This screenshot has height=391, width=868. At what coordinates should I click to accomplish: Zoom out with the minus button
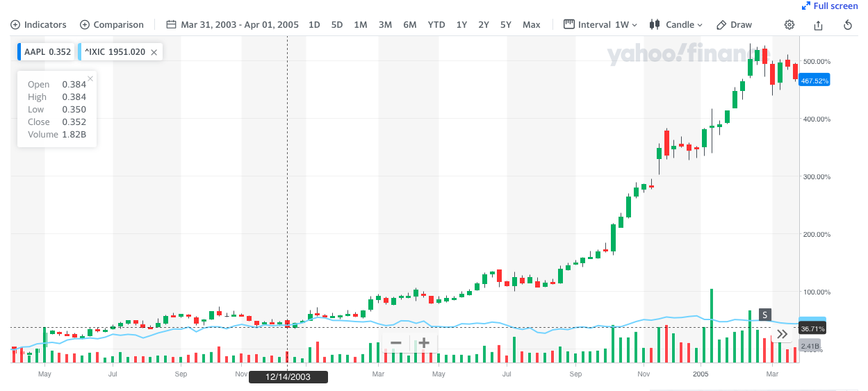(396, 342)
